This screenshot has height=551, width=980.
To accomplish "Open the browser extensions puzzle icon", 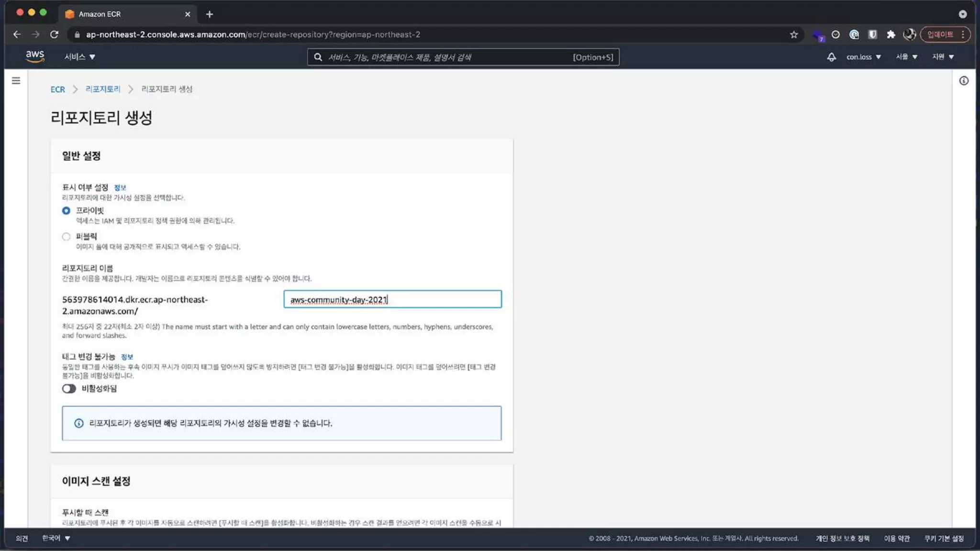I will (891, 34).
